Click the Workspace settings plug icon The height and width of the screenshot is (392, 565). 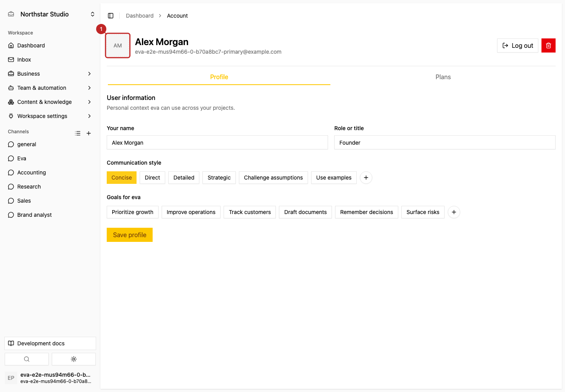tap(11, 116)
